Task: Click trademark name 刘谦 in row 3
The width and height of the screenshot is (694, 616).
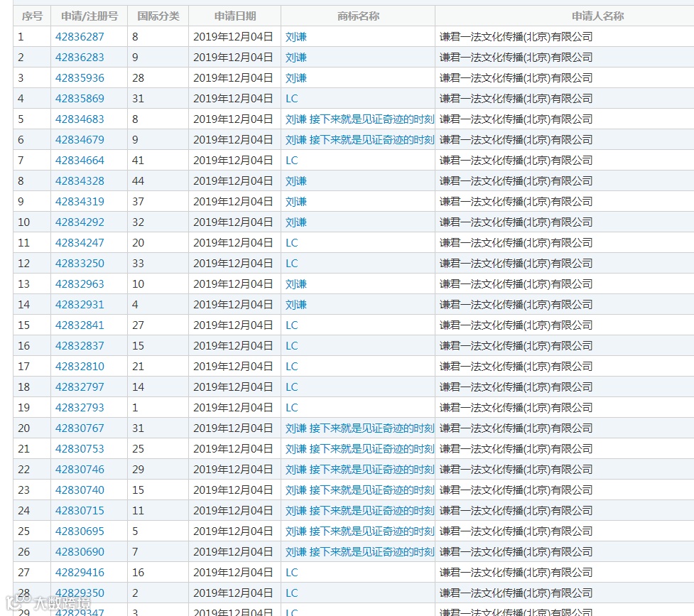Action: pos(296,78)
